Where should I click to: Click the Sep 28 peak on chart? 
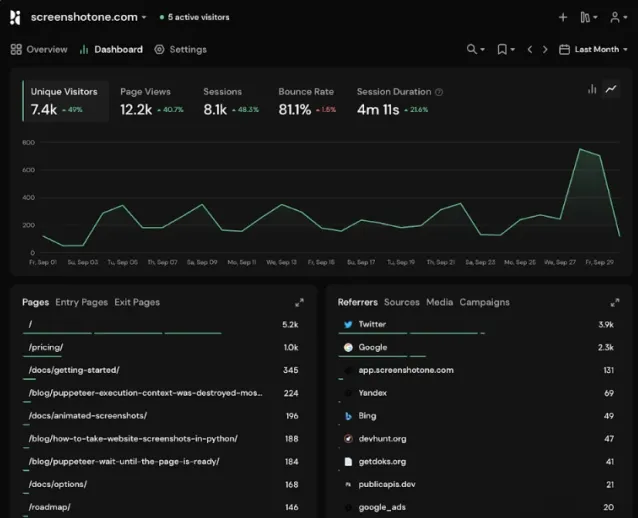tap(580, 149)
